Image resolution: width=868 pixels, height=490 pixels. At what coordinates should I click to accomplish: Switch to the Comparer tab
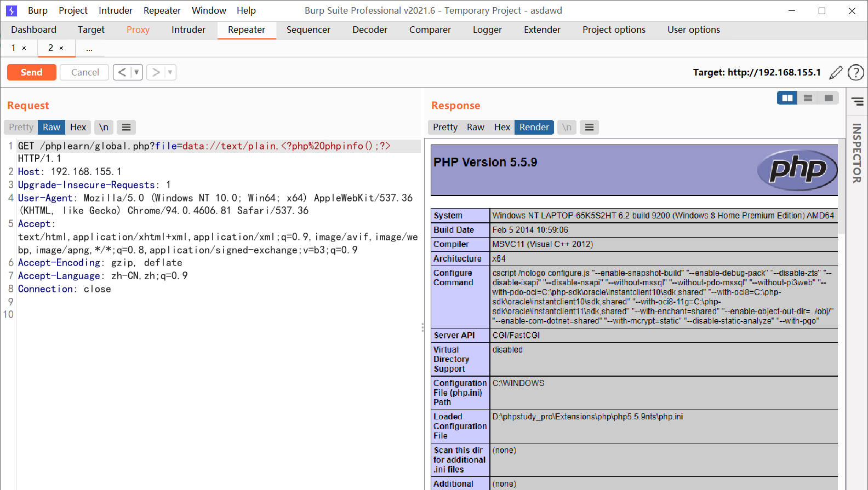point(430,30)
